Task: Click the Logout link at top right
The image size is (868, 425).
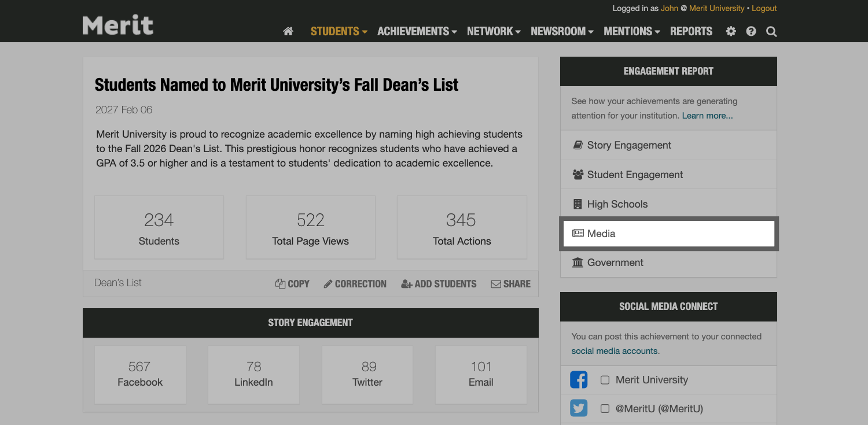Action: tap(764, 8)
